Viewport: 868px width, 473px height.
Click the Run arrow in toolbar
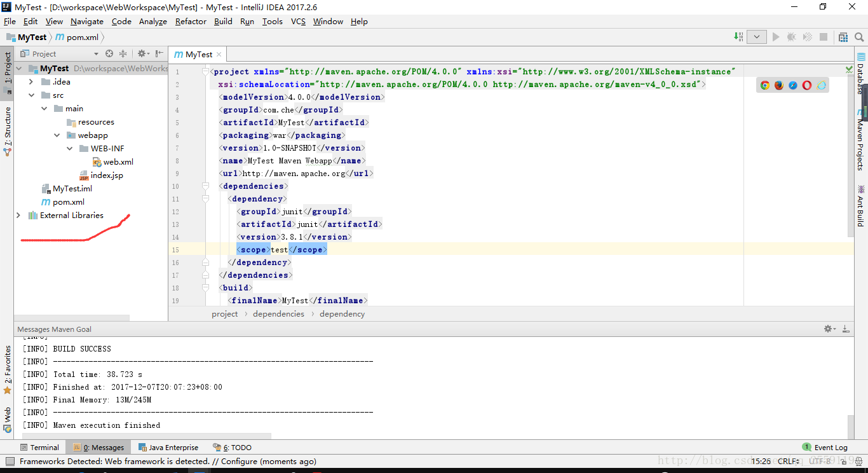pos(775,37)
